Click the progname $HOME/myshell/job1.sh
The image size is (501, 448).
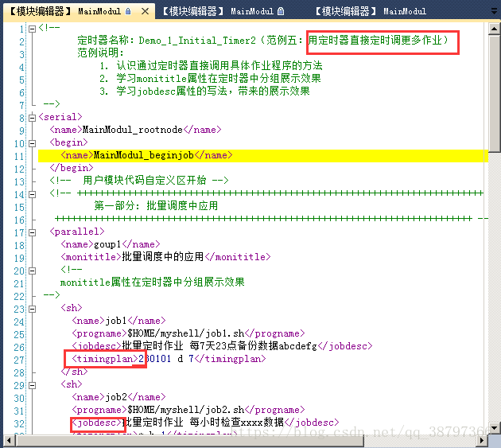(186, 333)
